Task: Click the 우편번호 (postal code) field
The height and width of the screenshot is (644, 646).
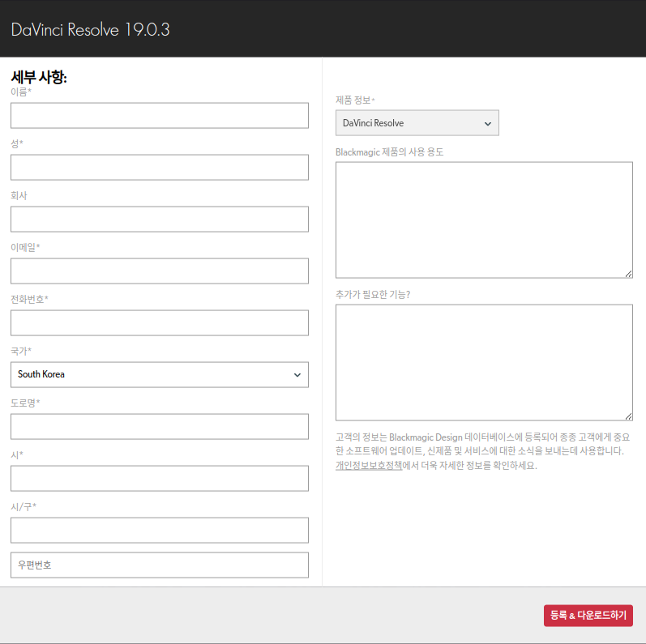Action: tap(160, 565)
